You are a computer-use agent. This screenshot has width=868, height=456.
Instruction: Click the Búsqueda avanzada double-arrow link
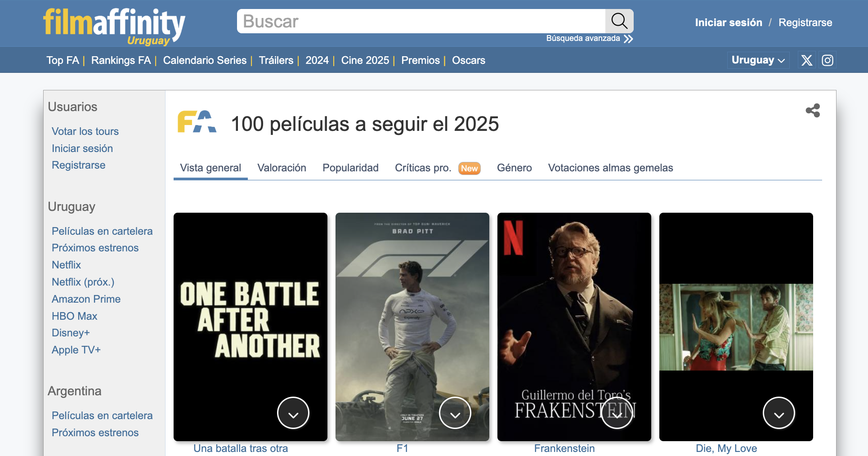pos(589,39)
